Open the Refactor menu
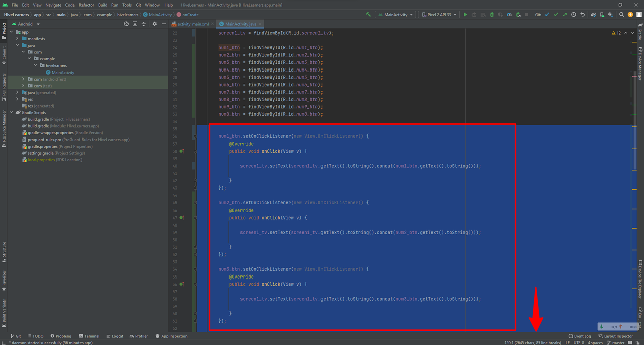 [x=87, y=5]
